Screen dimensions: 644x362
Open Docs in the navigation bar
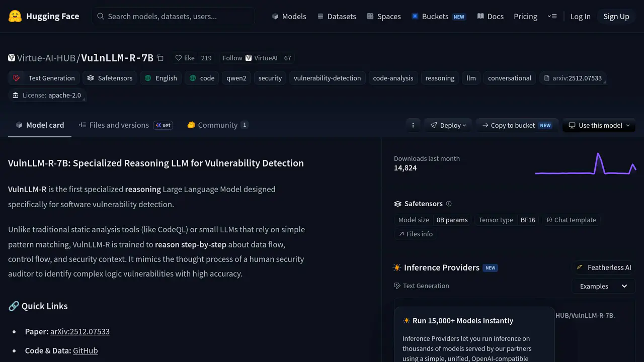pos(490,16)
